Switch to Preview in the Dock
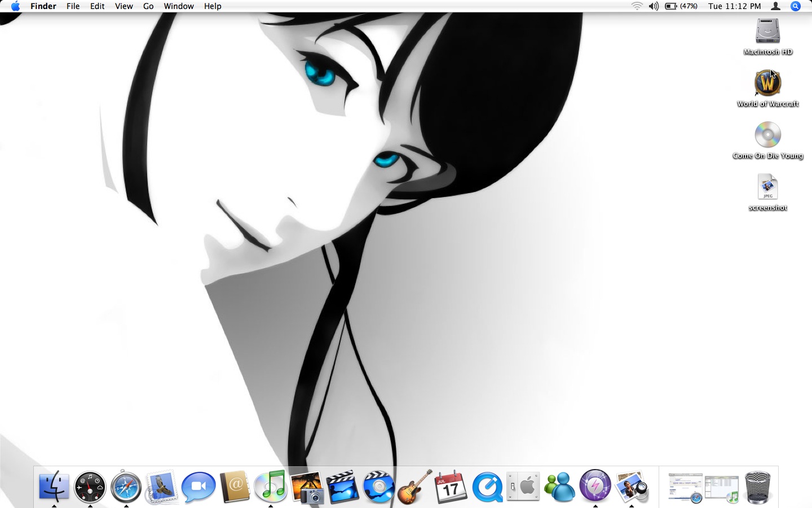The image size is (812, 508). coord(632,487)
